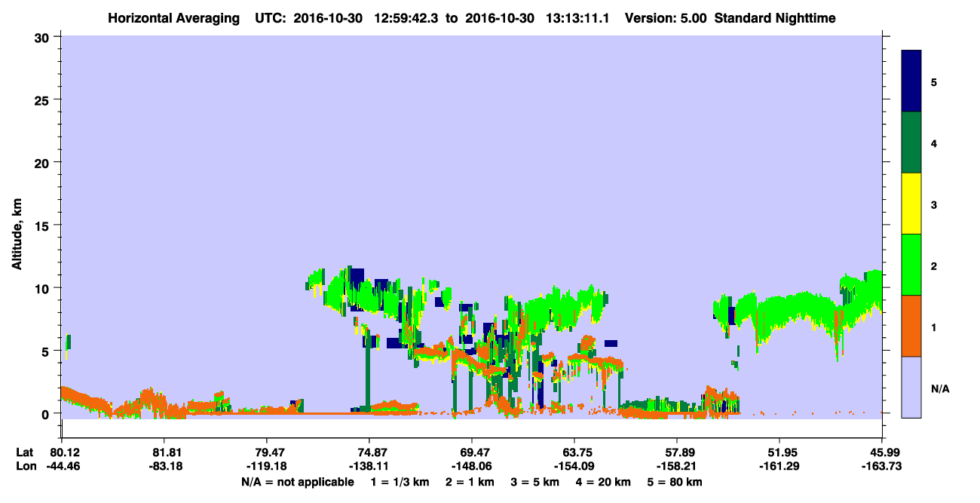
Task: Click the '2 = 1 km' legend entry
Action: coord(470,482)
